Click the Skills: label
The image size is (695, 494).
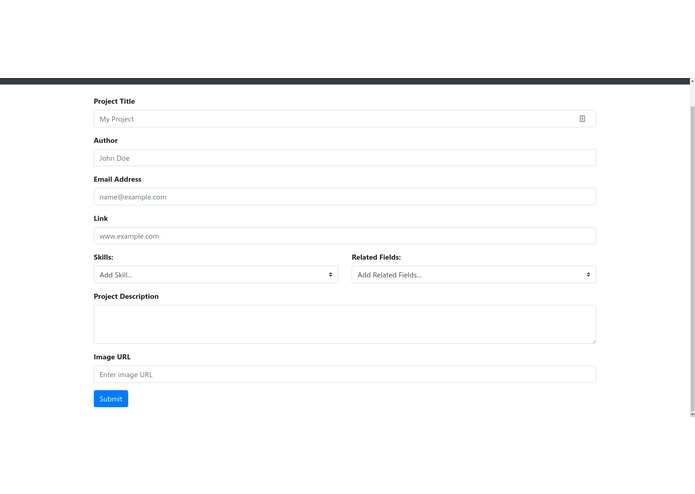pyautogui.click(x=103, y=257)
